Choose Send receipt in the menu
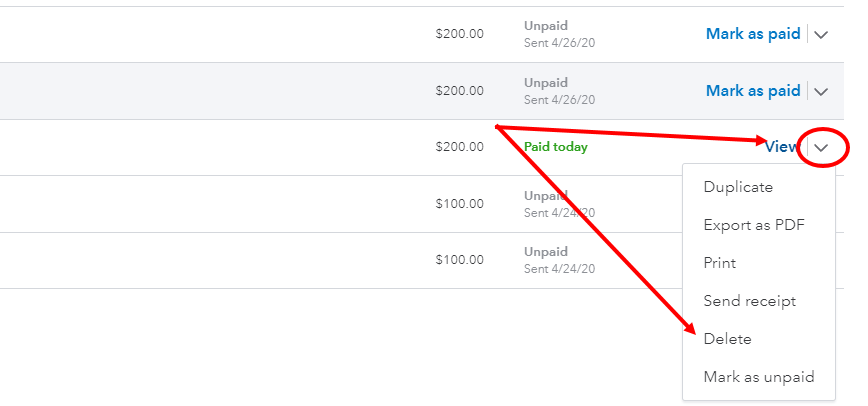Screen dimensions: 868x406 coord(750,301)
